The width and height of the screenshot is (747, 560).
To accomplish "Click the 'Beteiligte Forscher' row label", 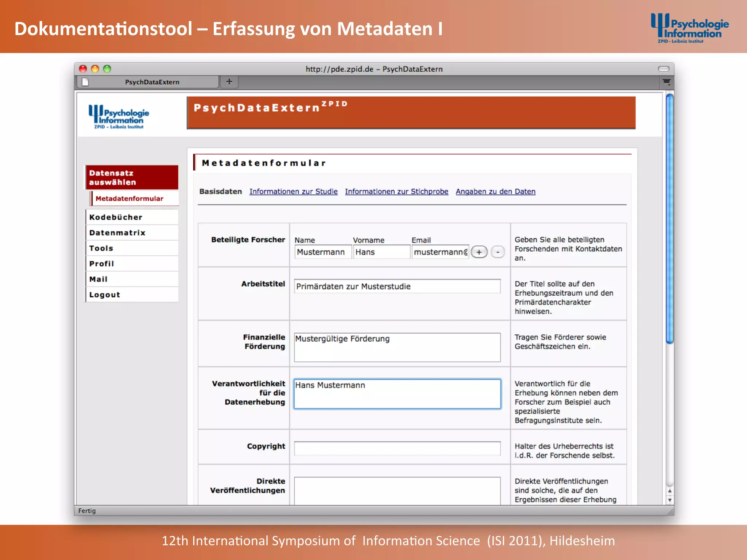I will pos(248,240).
